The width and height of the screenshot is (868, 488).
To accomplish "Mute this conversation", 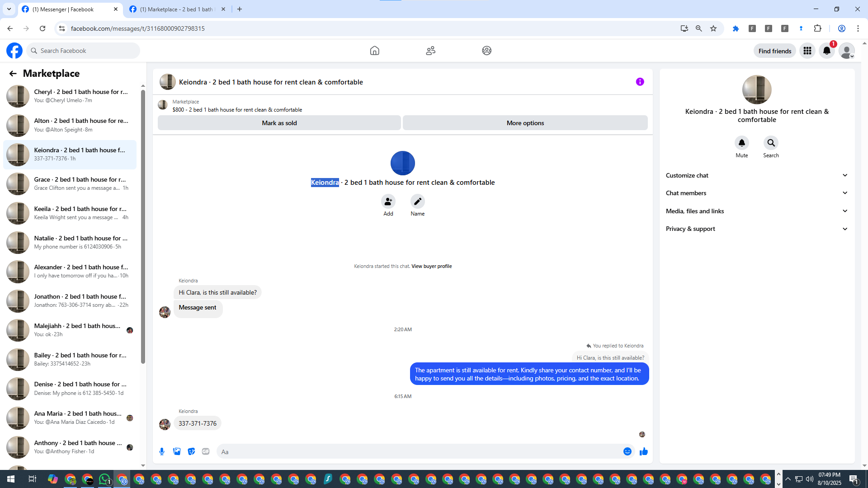I will pos(741,143).
